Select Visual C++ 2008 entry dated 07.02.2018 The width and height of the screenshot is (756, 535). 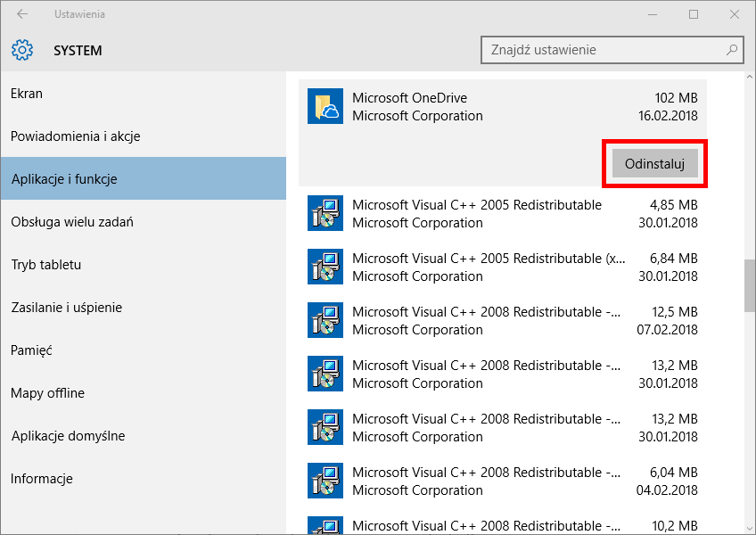[503, 320]
